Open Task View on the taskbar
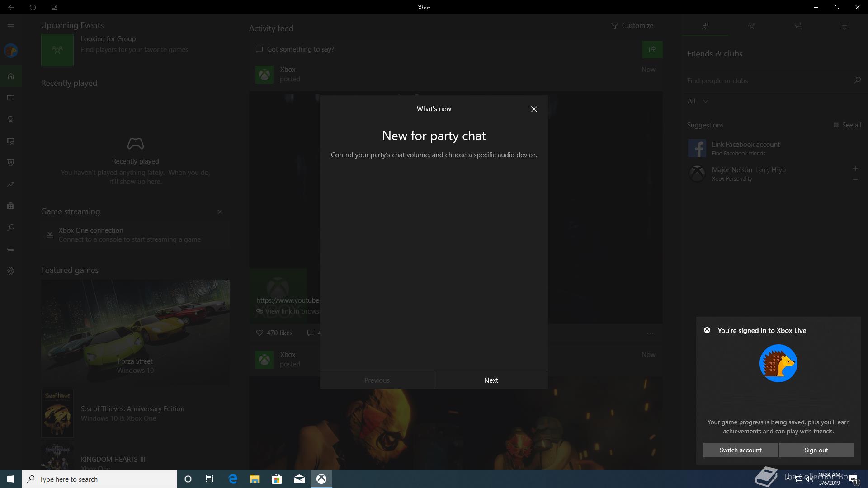The width and height of the screenshot is (868, 488). [x=210, y=479]
